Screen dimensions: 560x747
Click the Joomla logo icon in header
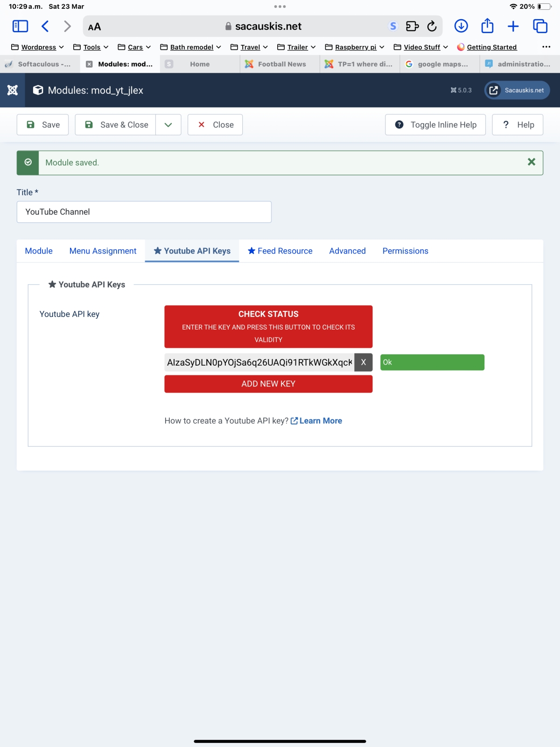click(x=13, y=90)
